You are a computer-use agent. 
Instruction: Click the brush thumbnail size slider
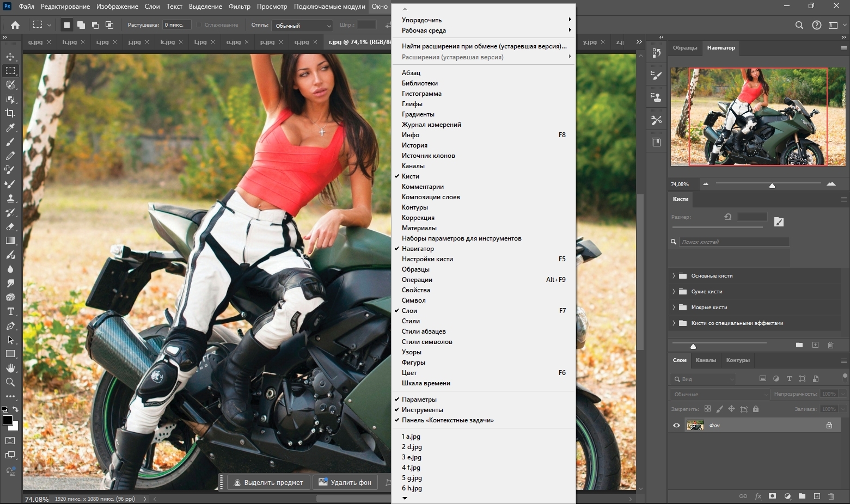(693, 346)
